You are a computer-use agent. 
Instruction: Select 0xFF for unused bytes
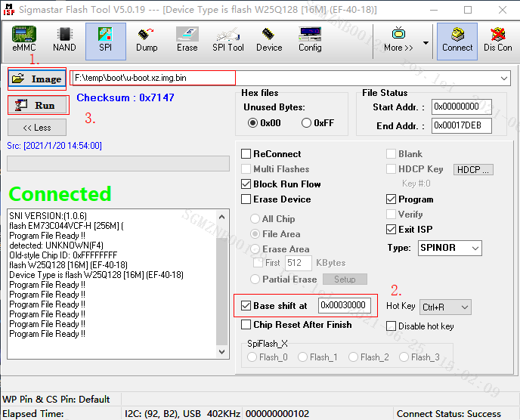pyautogui.click(x=306, y=123)
